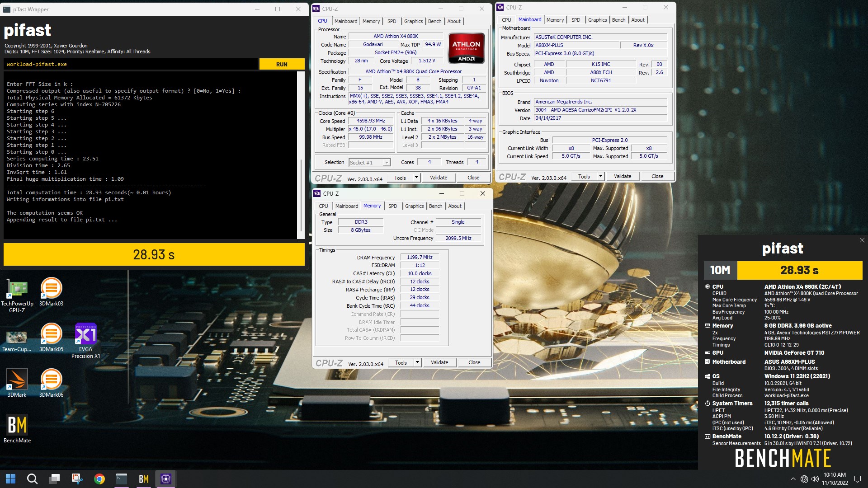Switch to Mainboard tab in top-left CPU-Z

point(346,21)
